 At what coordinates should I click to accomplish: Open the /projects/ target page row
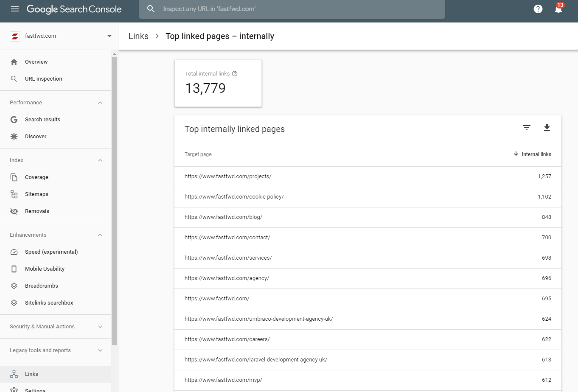[x=368, y=176]
